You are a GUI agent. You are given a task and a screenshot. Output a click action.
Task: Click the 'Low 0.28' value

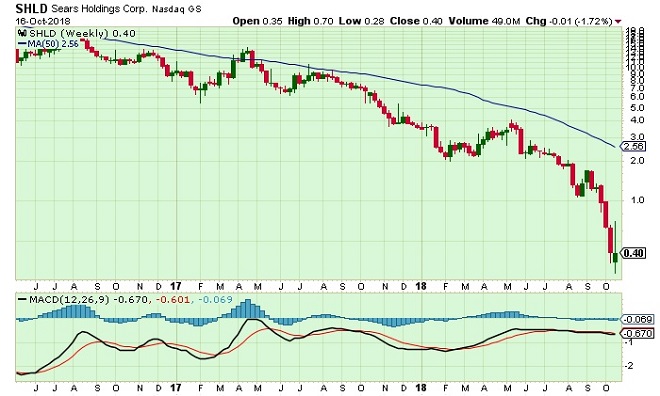(361, 21)
